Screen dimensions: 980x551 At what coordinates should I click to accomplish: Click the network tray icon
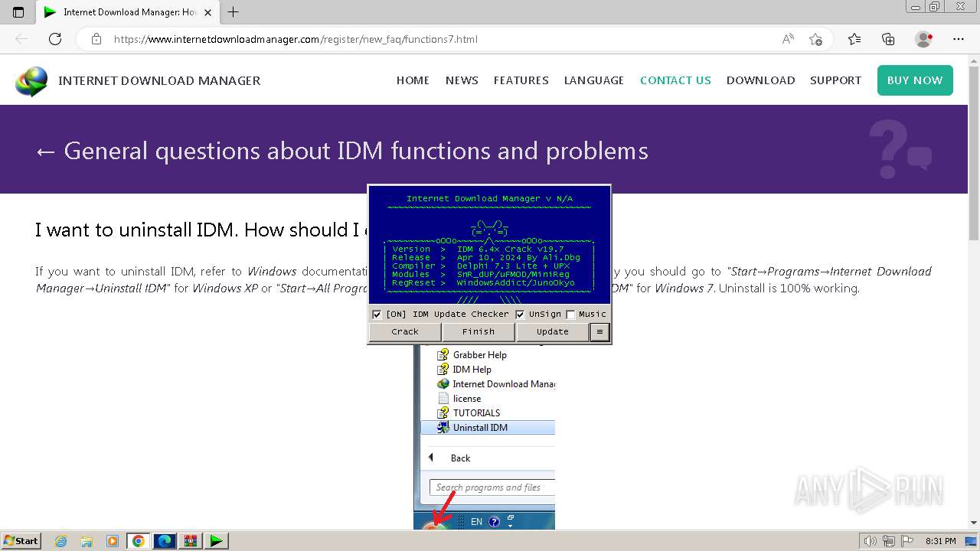tap(889, 541)
